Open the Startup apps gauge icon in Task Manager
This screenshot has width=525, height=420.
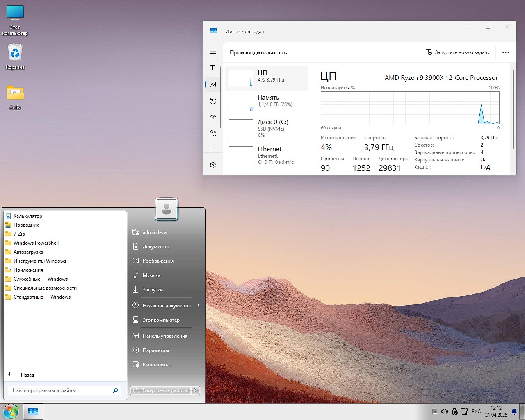[213, 117]
